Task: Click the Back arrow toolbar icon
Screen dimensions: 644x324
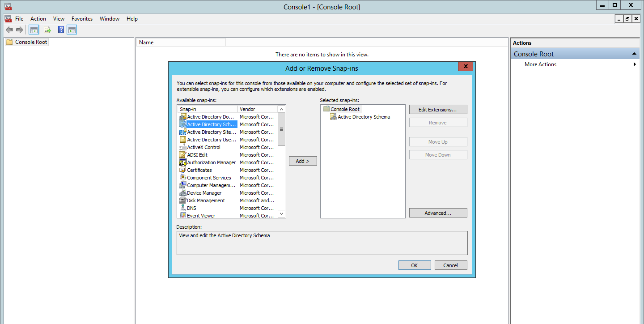Action: [9, 30]
